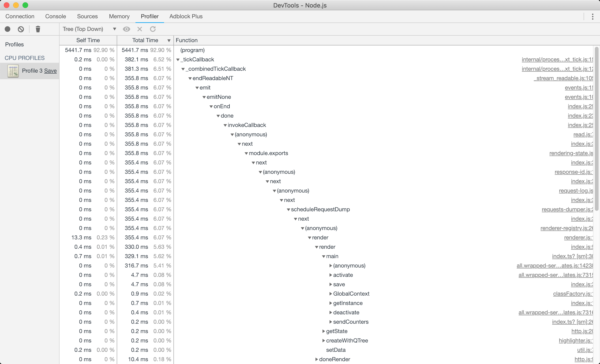This screenshot has width=600, height=364.
Task: Open classFactory.js source link
Action: [573, 294]
